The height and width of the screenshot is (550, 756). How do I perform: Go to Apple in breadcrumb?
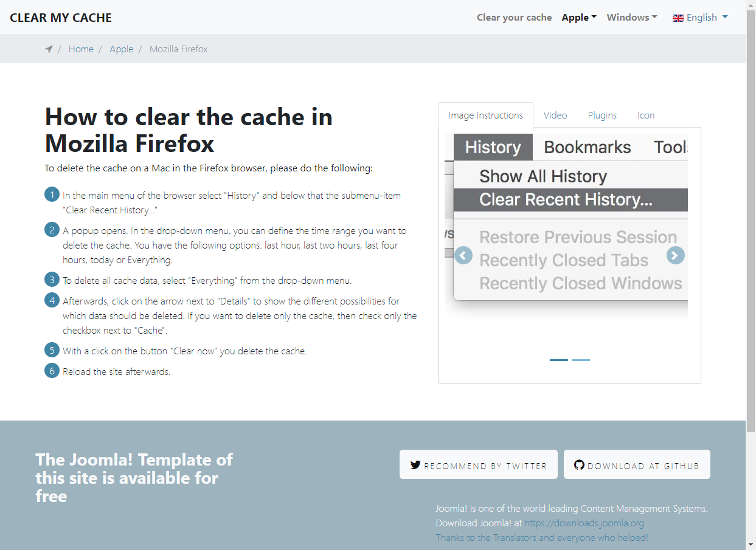click(x=122, y=49)
